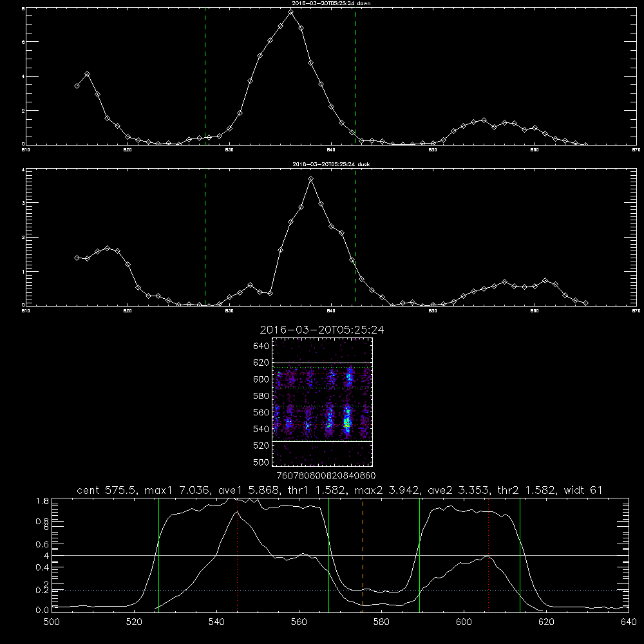Screen dimensions: 644x644
Task: Click the red dotted line at the left peak of the bottom plot
Action: [x=238, y=554]
